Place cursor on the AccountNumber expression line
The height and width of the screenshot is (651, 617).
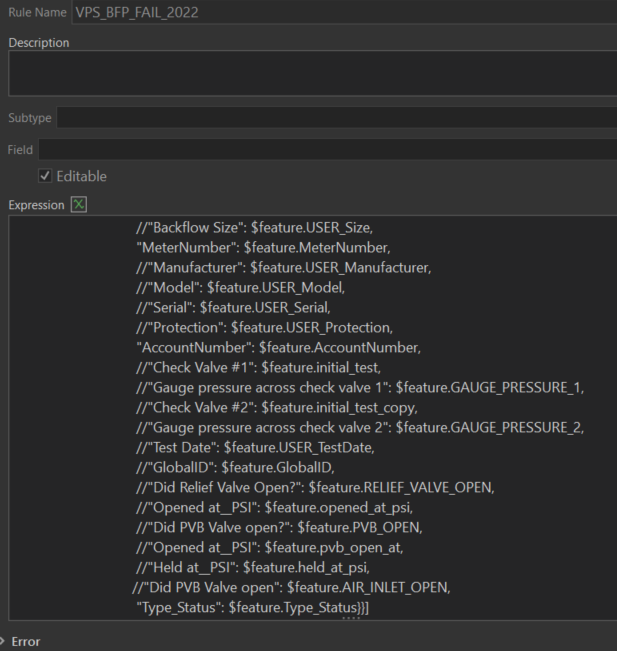click(278, 347)
